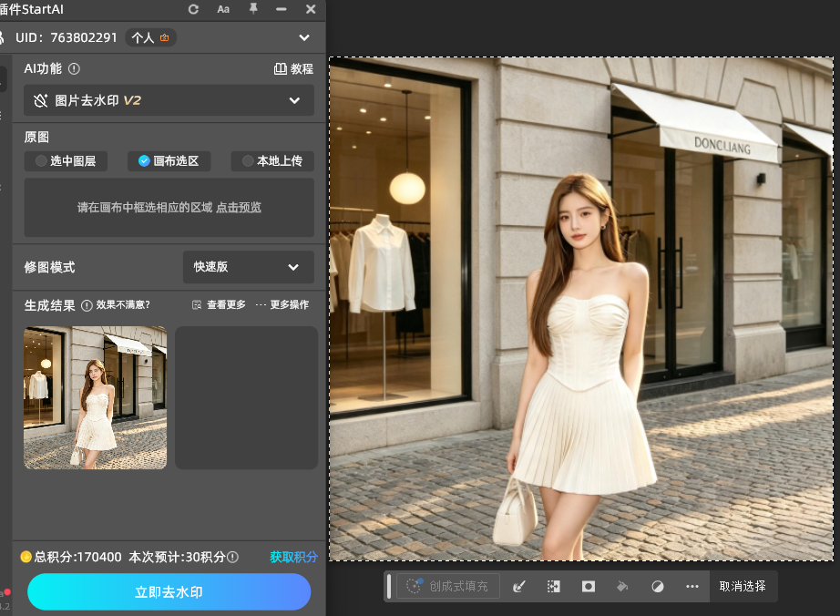The width and height of the screenshot is (840, 616).
Task: Select the 画布选区 radio option
Action: (169, 161)
